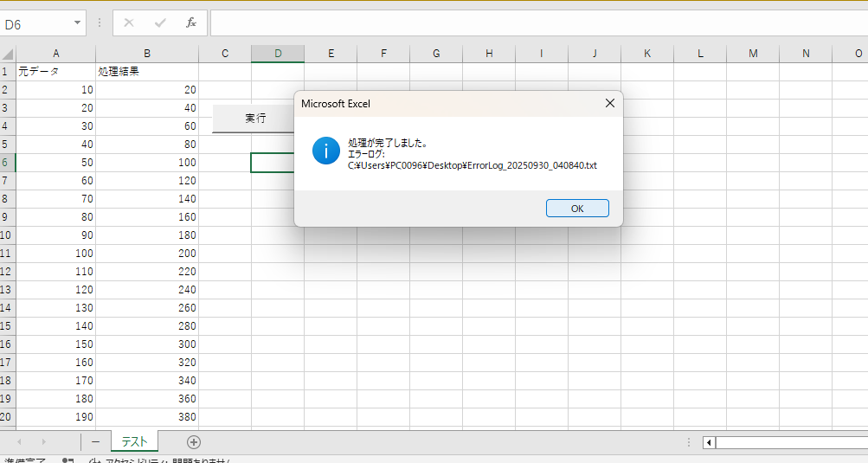Click cell with value 150 in column A
The width and height of the screenshot is (868, 463).
pos(55,344)
